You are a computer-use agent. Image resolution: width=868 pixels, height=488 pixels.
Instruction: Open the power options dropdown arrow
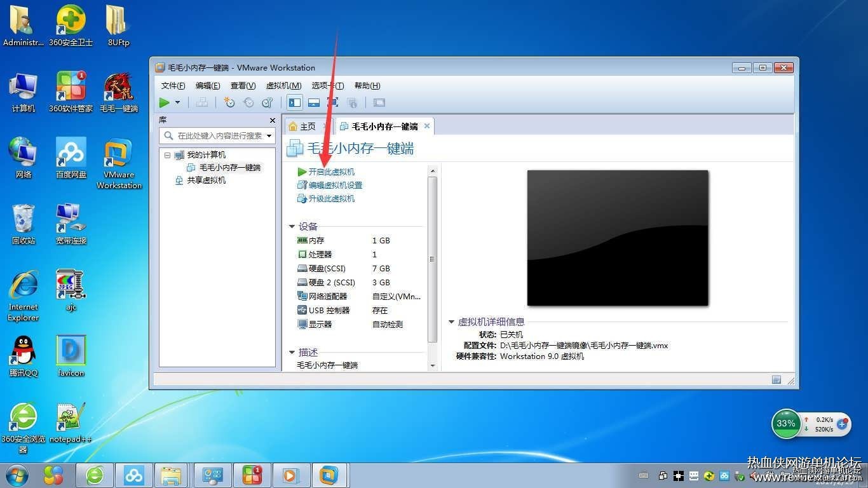178,102
